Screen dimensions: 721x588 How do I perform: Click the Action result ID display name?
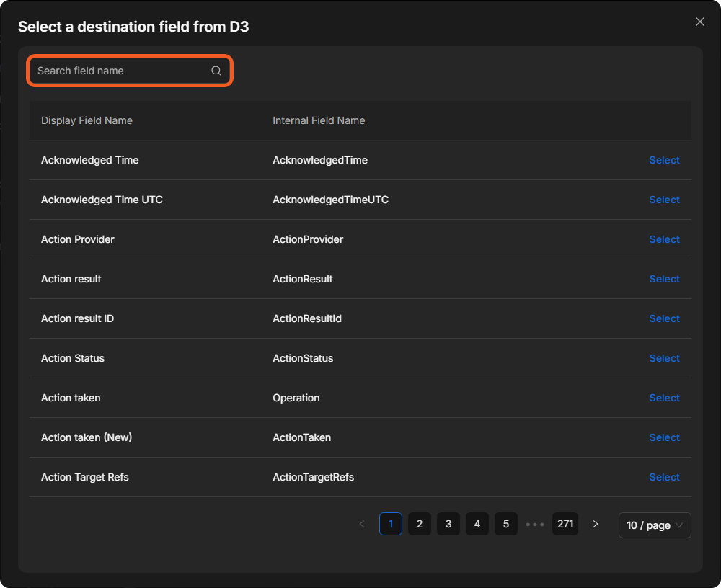coord(77,318)
